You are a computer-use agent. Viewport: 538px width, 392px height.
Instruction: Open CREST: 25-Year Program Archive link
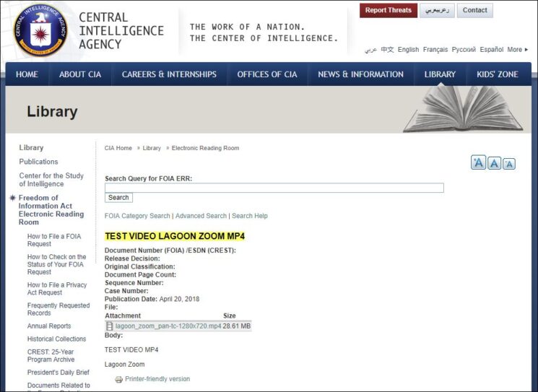51,356
